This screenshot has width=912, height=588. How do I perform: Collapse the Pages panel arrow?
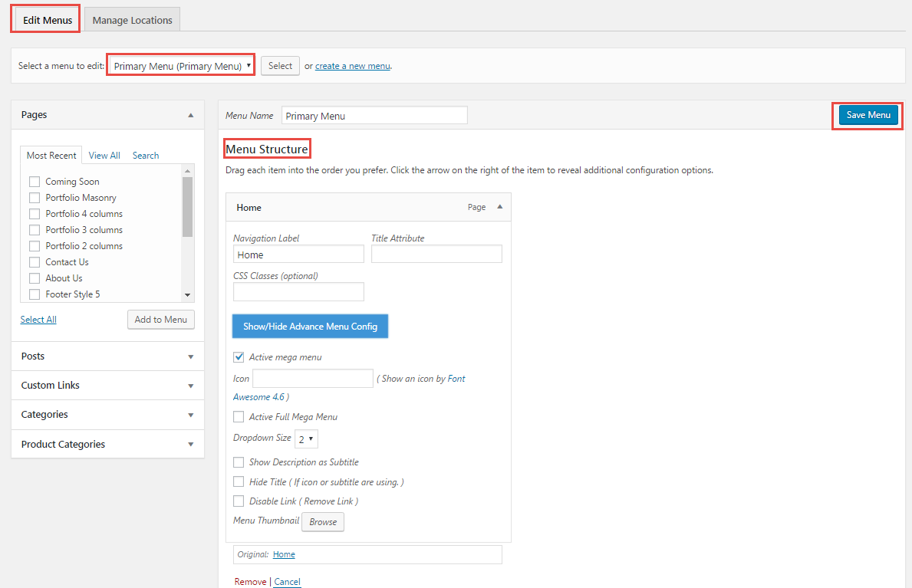pyautogui.click(x=190, y=115)
